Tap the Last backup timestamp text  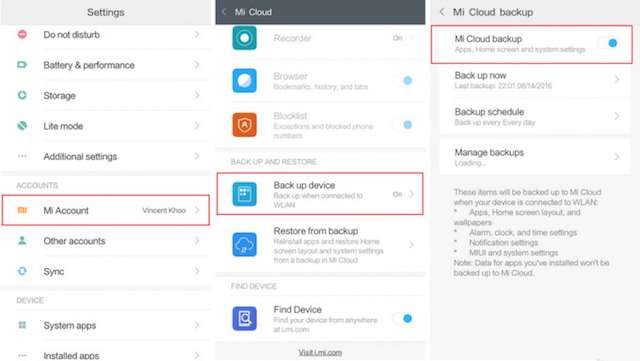pos(503,85)
